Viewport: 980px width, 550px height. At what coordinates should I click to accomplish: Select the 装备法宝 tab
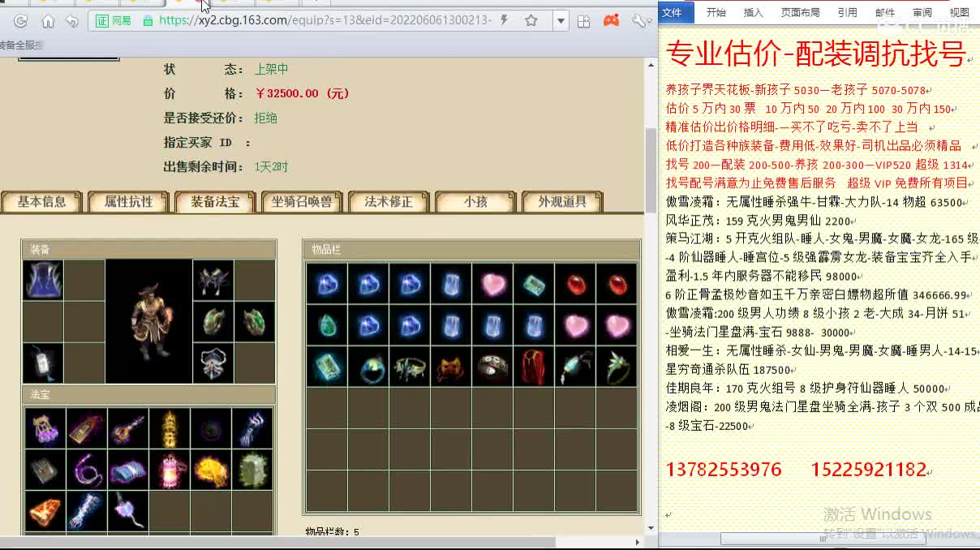(215, 202)
